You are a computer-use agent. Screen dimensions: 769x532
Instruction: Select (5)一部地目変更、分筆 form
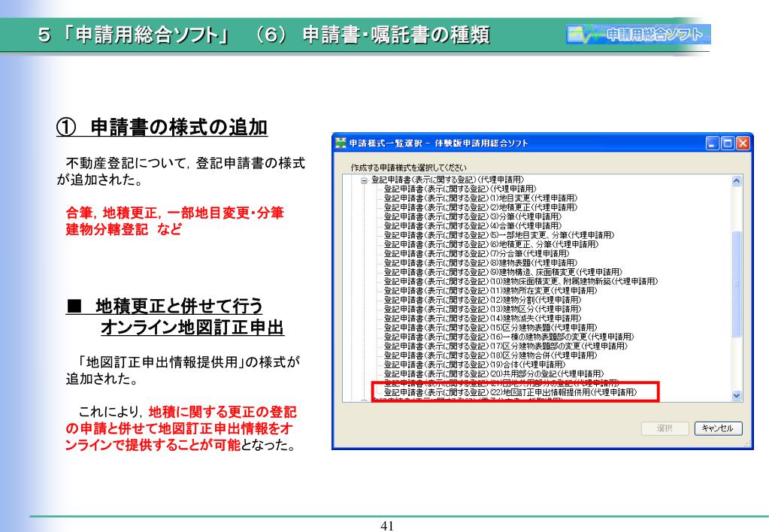[x=499, y=235]
